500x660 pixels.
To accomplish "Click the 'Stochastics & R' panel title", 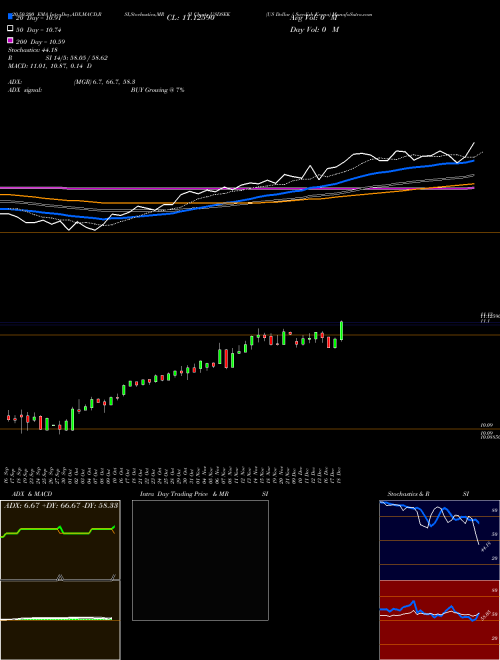I will [x=408, y=494].
